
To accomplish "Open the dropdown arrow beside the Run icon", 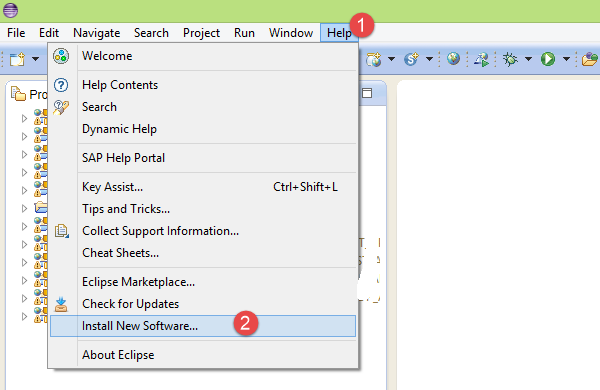I will 566,59.
